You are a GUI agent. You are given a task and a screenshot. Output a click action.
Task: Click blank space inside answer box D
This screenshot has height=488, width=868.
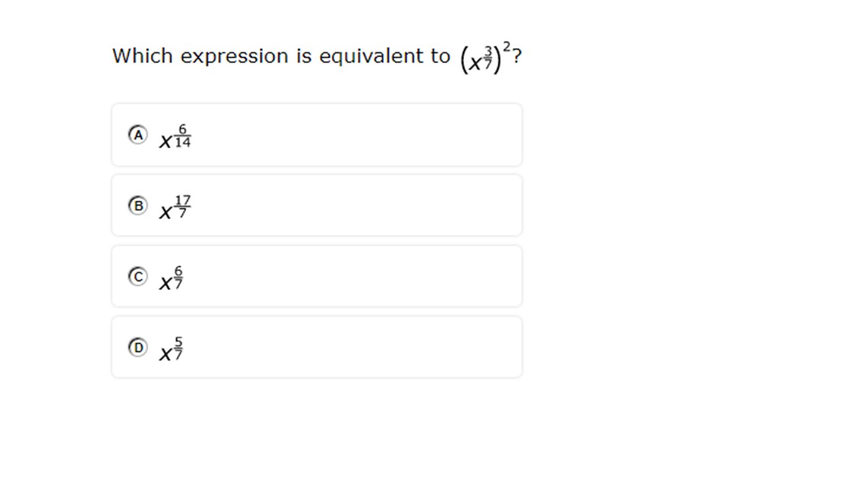pyautogui.click(x=353, y=348)
